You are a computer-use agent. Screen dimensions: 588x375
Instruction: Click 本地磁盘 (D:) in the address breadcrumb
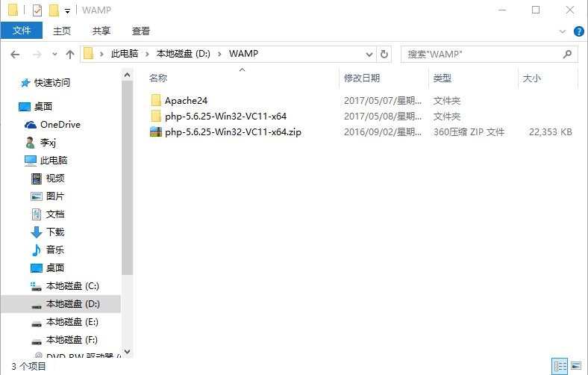[x=184, y=54]
